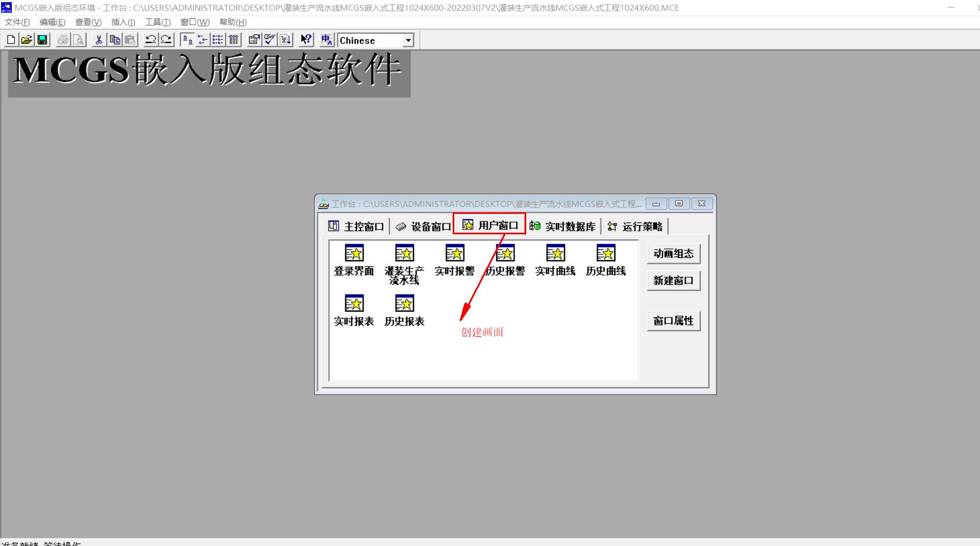Click the 新建窗口 button
Image resolution: width=980 pixels, height=546 pixels.
click(673, 281)
